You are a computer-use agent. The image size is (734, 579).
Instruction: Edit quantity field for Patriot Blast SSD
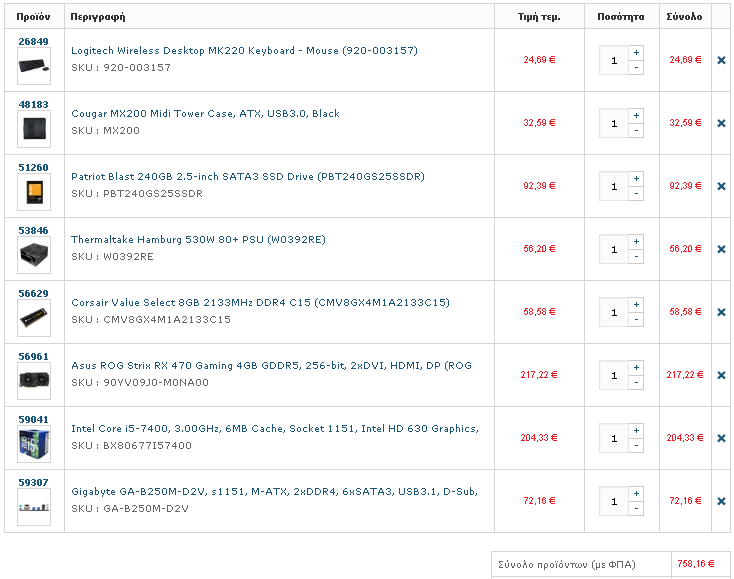click(614, 186)
